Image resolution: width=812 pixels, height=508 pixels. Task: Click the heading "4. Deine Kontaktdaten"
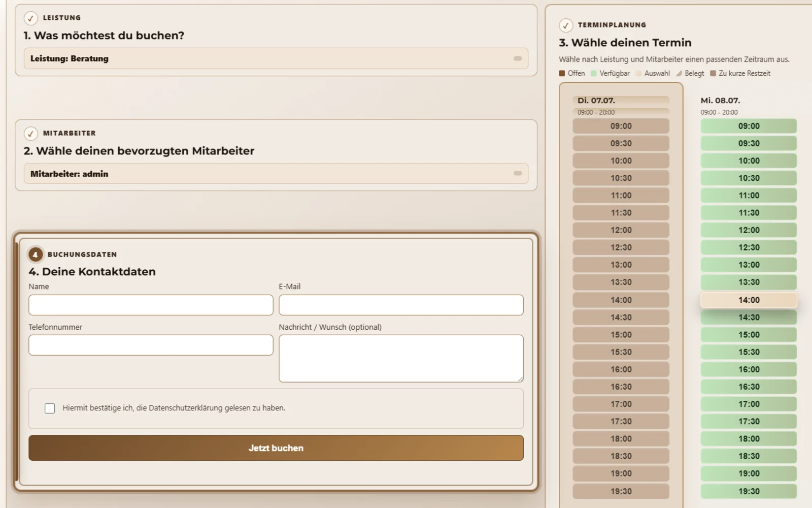click(x=92, y=272)
